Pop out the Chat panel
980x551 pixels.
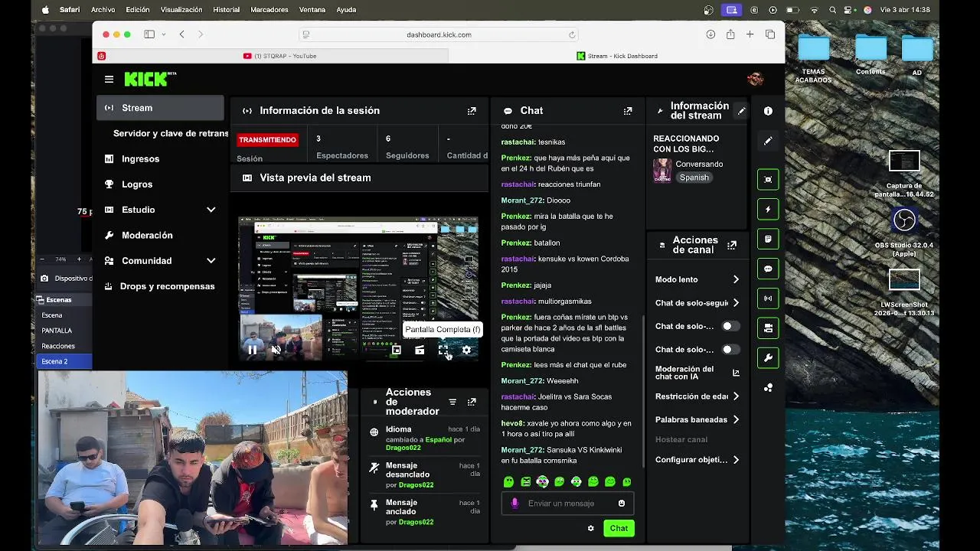point(628,111)
